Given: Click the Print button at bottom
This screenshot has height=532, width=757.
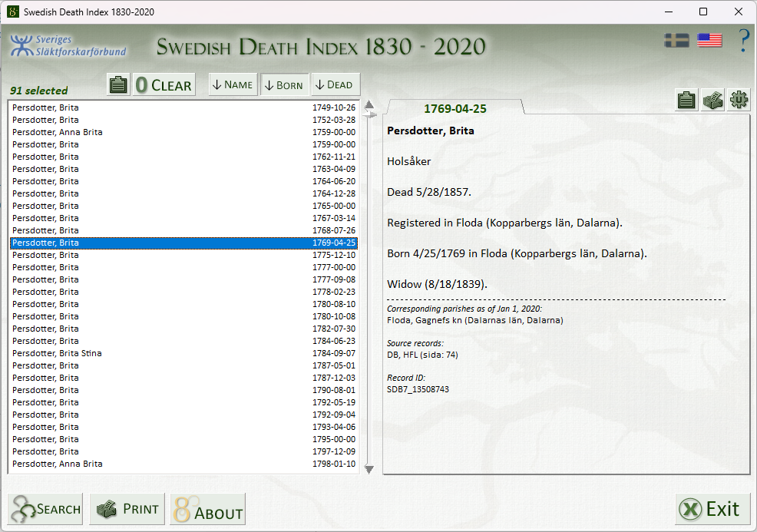Looking at the screenshot, I should pyautogui.click(x=127, y=509).
